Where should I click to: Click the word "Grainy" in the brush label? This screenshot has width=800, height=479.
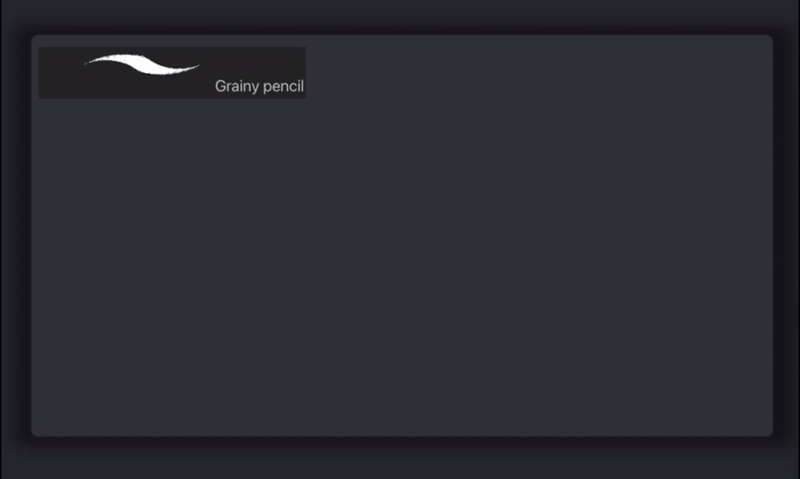click(236, 87)
